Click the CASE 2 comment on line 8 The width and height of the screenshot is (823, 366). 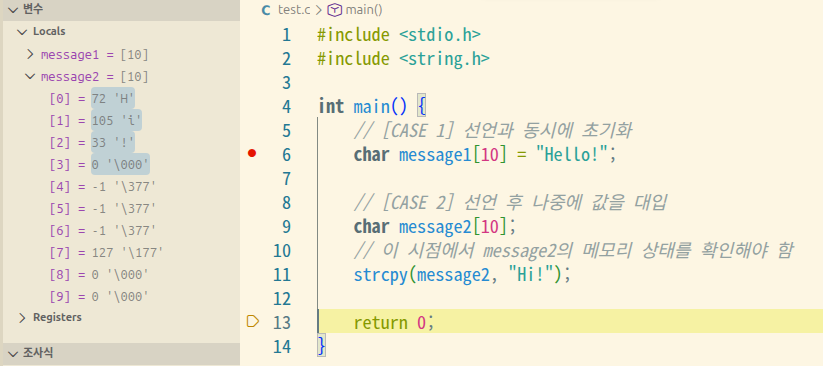click(510, 203)
